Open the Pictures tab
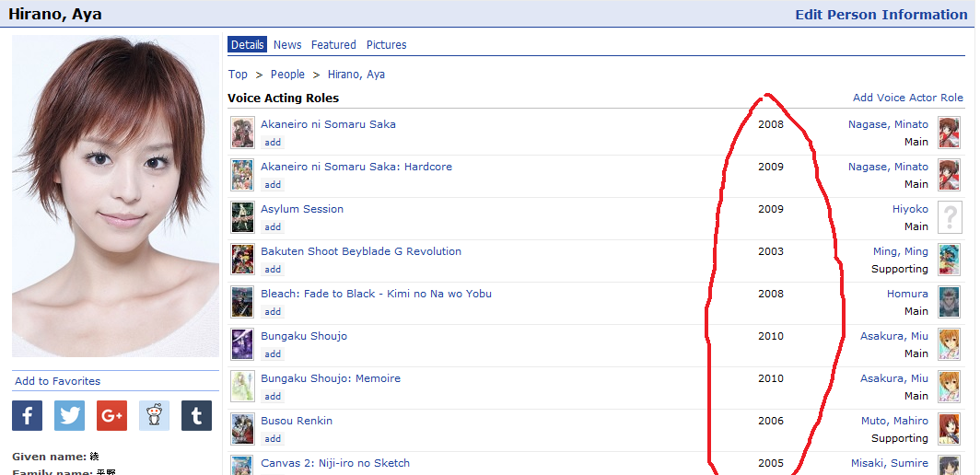Screen dimensions: 980x475 (386, 45)
